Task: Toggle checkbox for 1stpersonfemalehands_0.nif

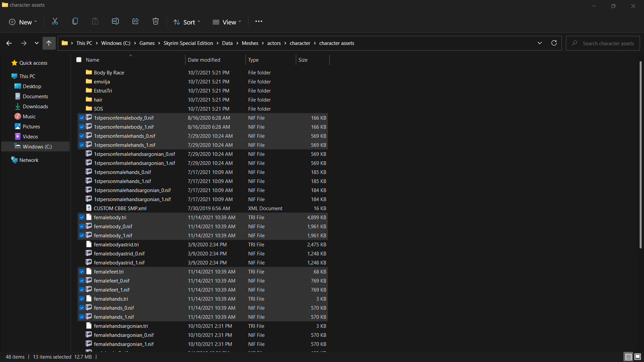Action: tap(82, 136)
